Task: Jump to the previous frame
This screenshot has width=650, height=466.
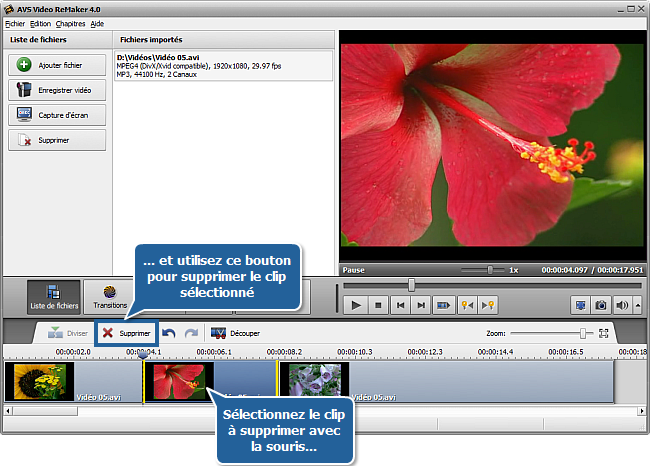Action: click(400, 304)
